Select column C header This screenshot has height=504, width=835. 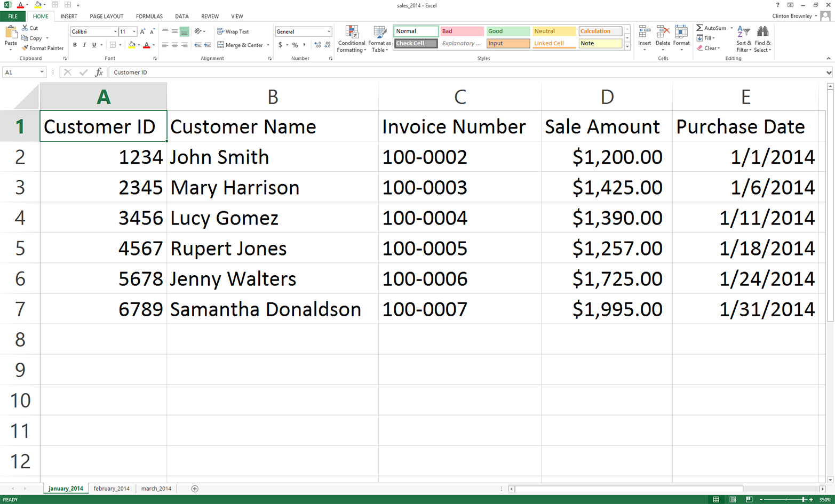coord(460,97)
